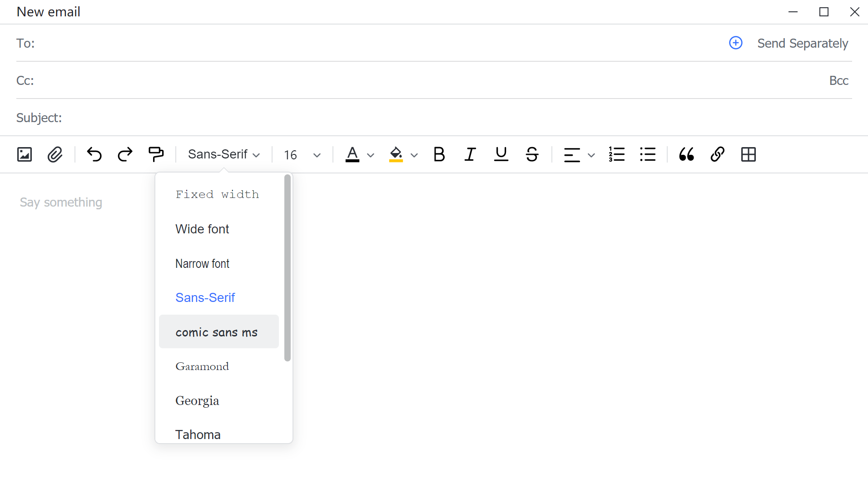The image size is (868, 489).
Task: Activate the format painter tool
Action: pyautogui.click(x=156, y=154)
